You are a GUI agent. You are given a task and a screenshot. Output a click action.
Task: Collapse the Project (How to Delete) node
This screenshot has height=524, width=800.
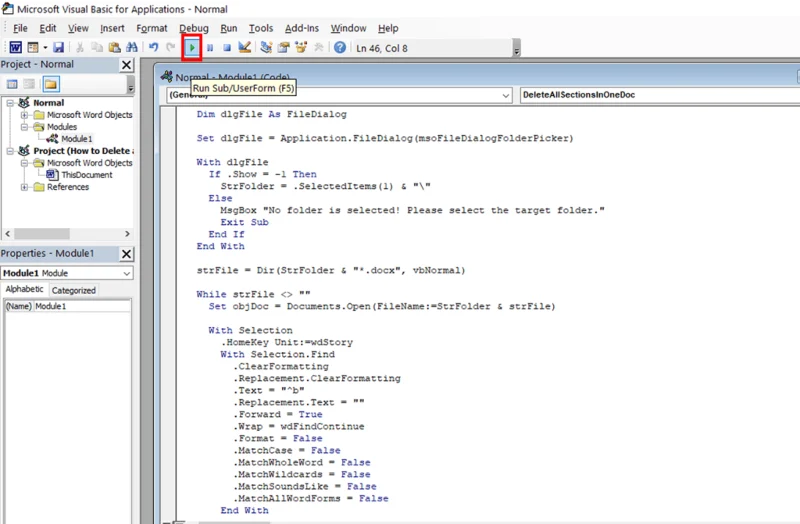(10, 151)
